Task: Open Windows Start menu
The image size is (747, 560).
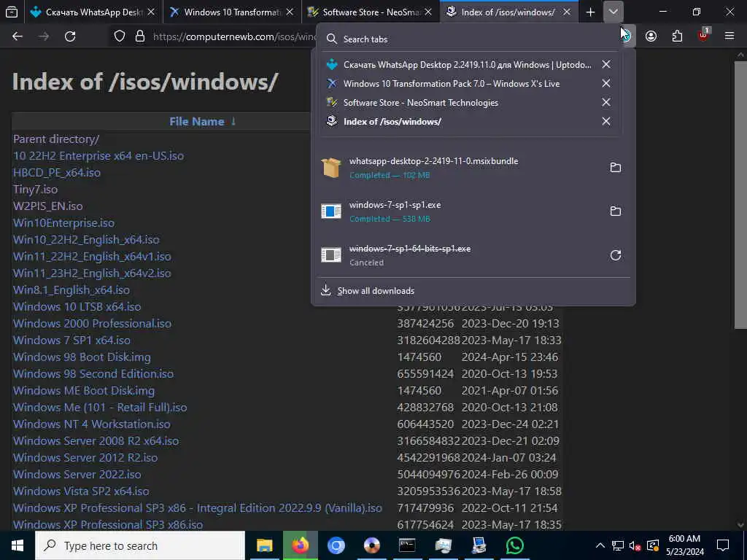Action: point(18,545)
